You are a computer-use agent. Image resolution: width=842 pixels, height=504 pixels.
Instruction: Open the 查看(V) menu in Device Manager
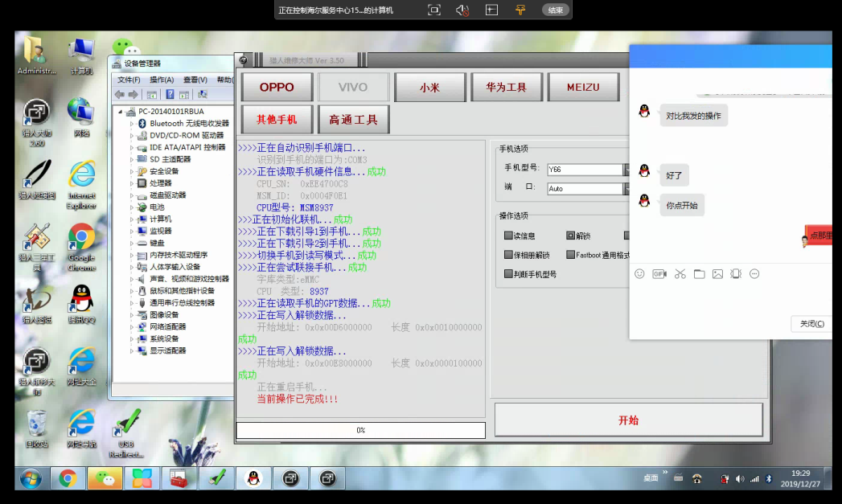click(x=195, y=80)
